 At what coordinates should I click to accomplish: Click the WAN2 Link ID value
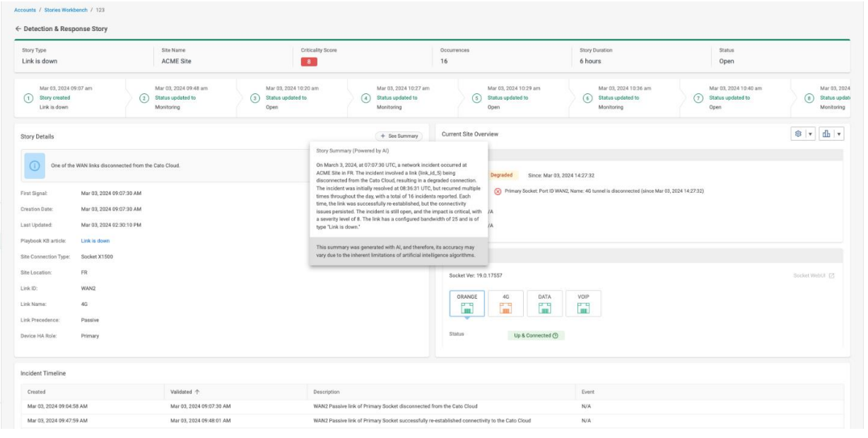pyautogui.click(x=89, y=288)
